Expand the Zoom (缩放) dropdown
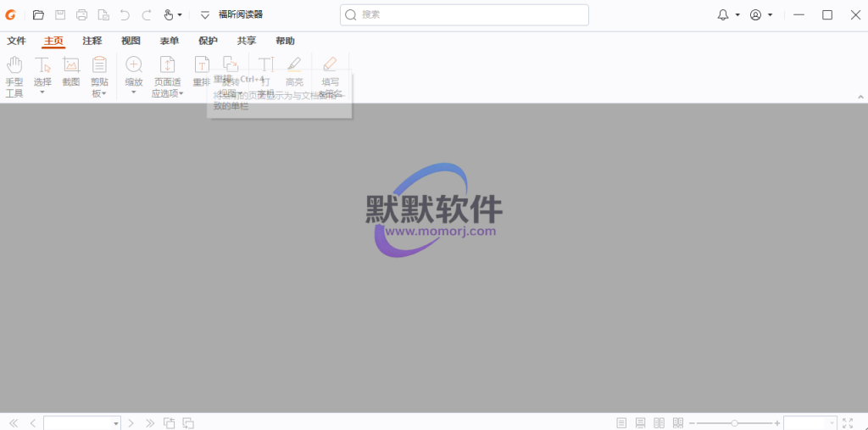Image resolution: width=868 pixels, height=430 pixels. [134, 92]
